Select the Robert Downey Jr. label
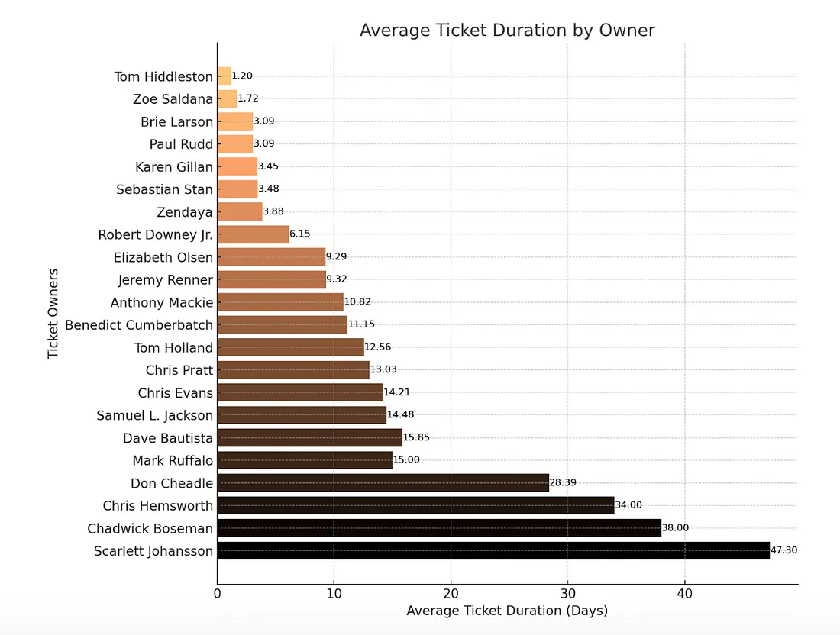This screenshot has height=635, width=840. point(155,234)
